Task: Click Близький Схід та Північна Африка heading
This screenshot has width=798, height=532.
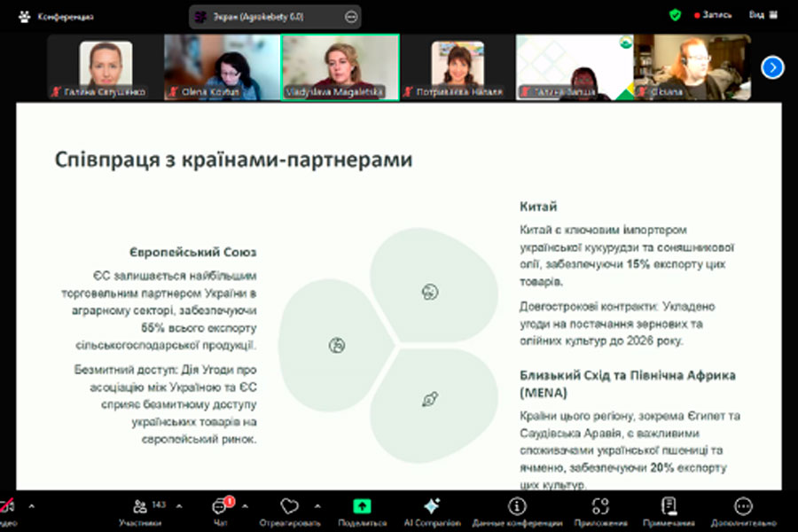Action: (x=628, y=384)
